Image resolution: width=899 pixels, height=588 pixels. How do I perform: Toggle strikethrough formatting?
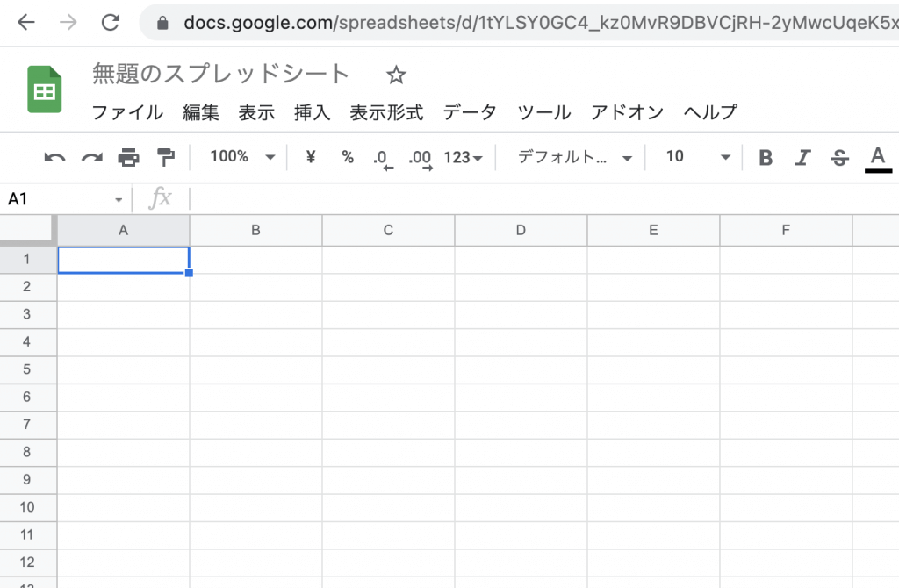coord(839,158)
